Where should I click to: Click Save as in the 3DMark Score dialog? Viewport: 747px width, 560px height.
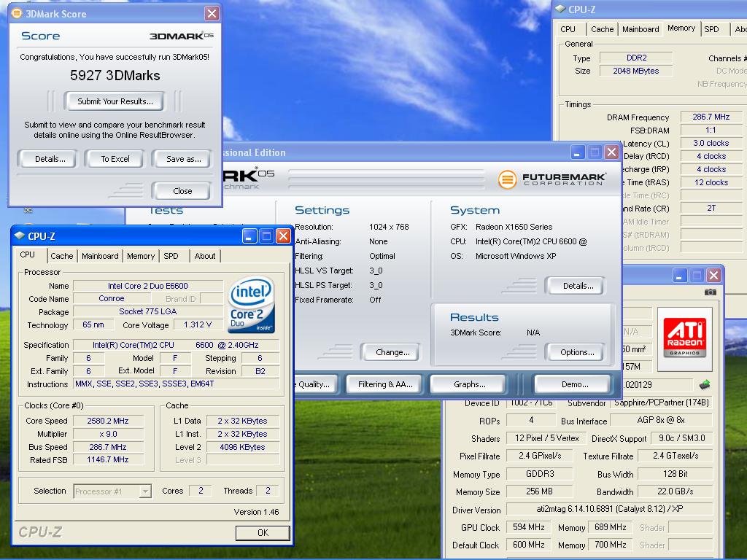click(183, 158)
